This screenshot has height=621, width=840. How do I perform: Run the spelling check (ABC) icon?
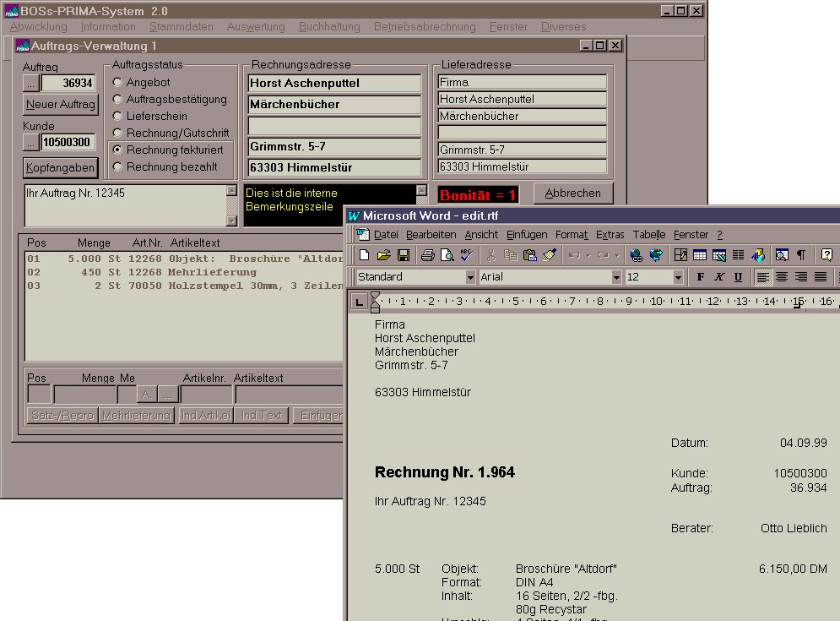pyautogui.click(x=467, y=255)
